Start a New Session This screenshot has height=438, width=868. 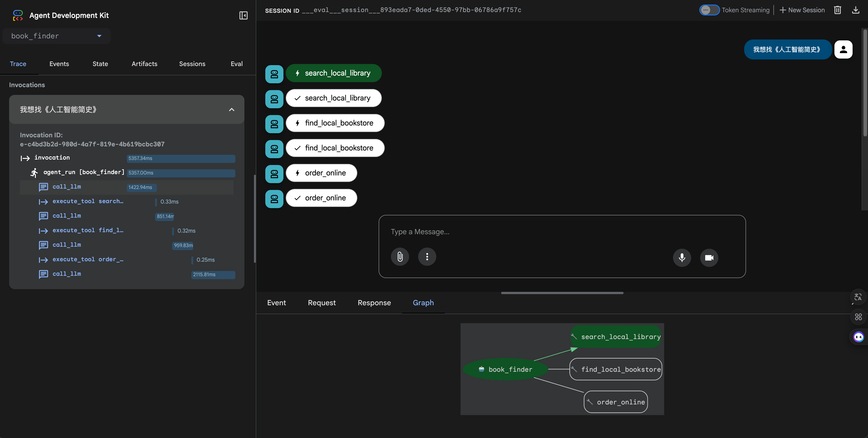point(802,10)
